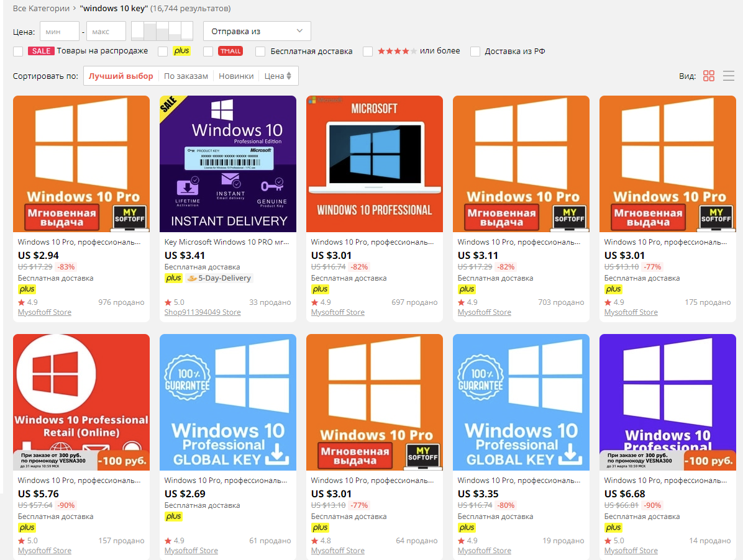Click the rating star beside 33 продано

(x=168, y=302)
